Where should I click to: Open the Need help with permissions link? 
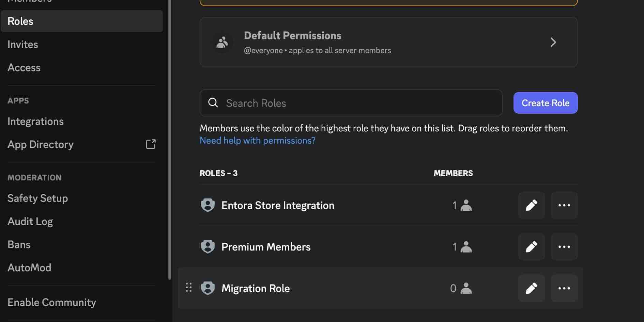click(257, 140)
